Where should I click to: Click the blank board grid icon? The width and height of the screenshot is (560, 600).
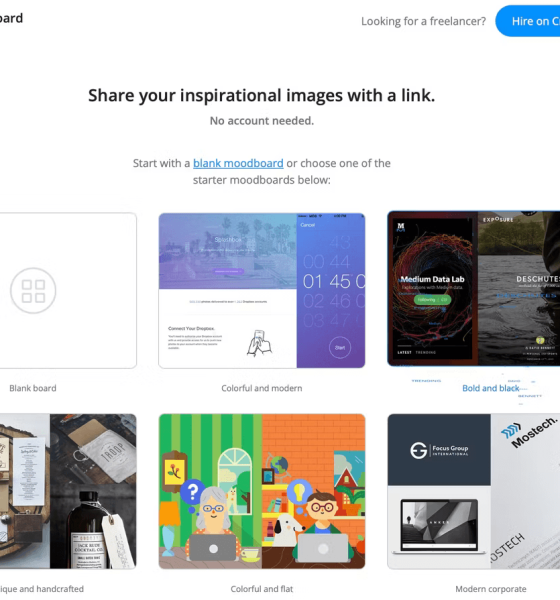click(33, 291)
